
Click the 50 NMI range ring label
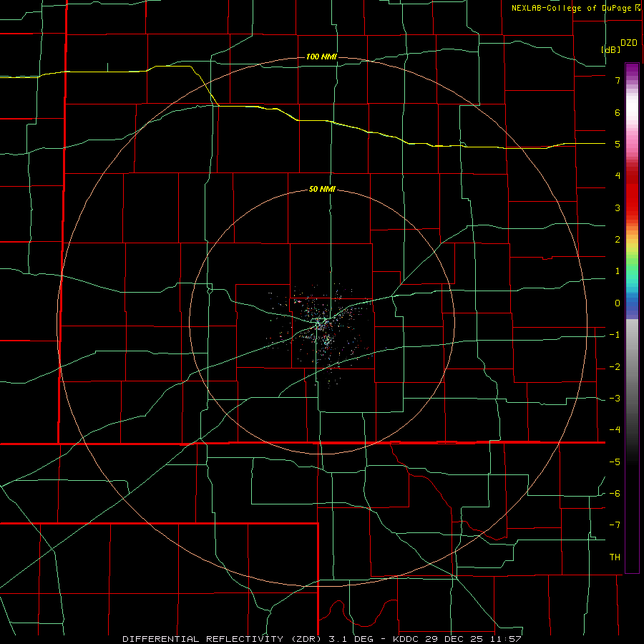point(322,189)
